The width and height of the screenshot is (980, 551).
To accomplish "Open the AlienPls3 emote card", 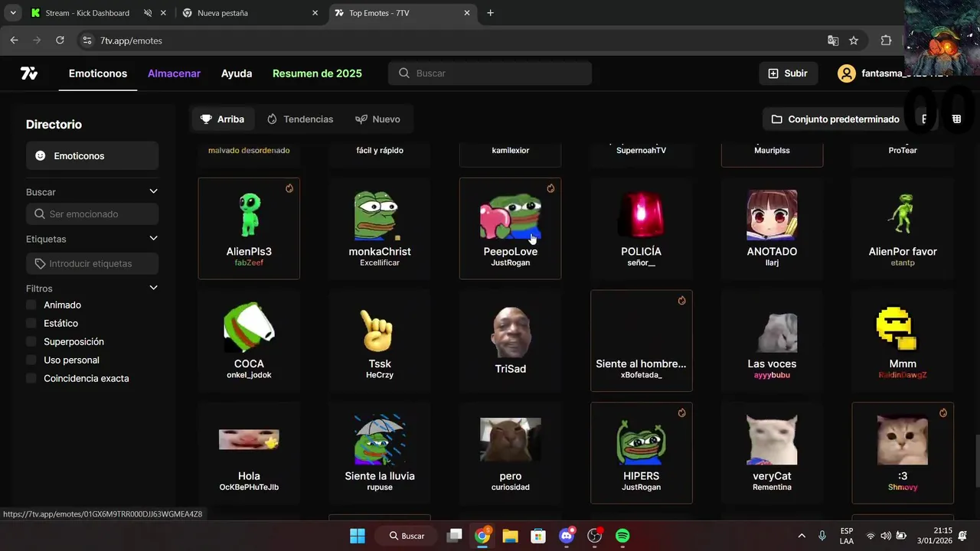I will click(249, 229).
